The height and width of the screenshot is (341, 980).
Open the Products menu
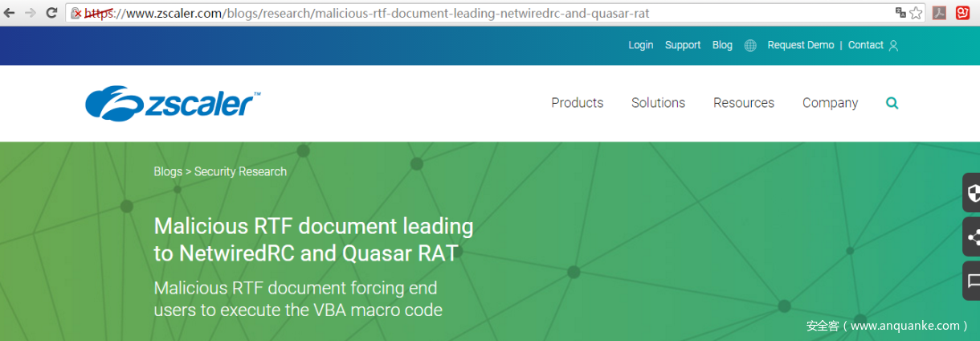click(578, 103)
